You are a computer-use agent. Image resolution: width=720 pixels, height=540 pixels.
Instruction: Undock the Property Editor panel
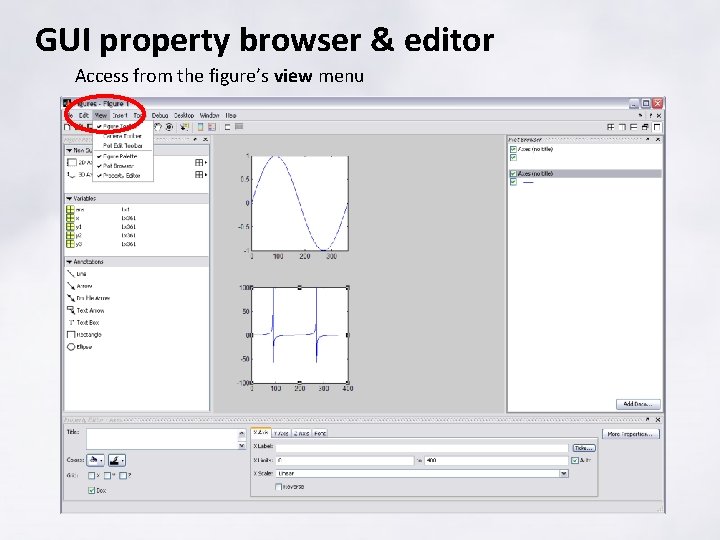pos(648,419)
